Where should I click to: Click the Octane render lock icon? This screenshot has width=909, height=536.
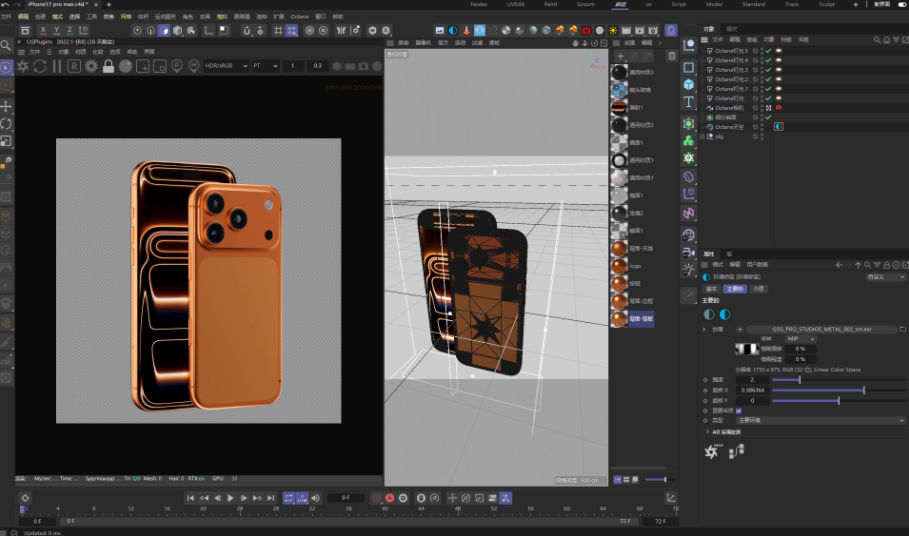pyautogui.click(x=109, y=66)
